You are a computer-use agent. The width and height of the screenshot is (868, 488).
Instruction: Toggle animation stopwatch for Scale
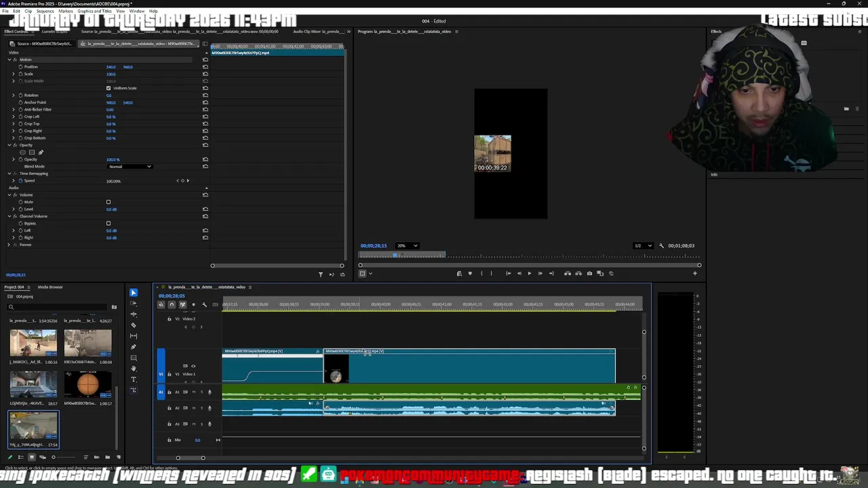20,74
